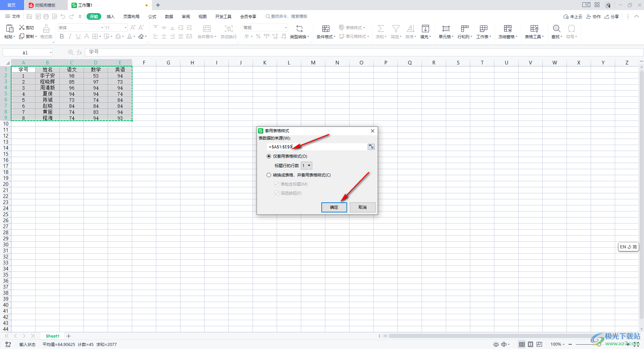Click the Filter funnel icon
Image resolution: width=644 pixels, height=349 pixels.
(x=396, y=29)
